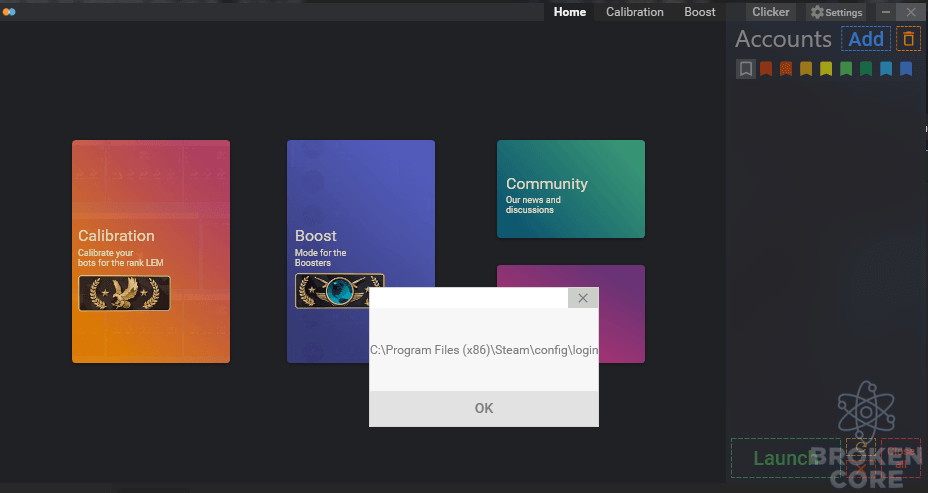This screenshot has height=493, width=928.
Task: Delete accounts with the orange trash icon
Action: 908,39
